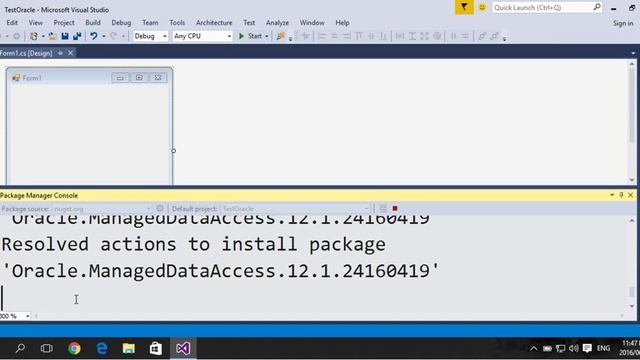Click the Make Same Height layout icon
Screen dimensions: 640x360
coord(412,36)
